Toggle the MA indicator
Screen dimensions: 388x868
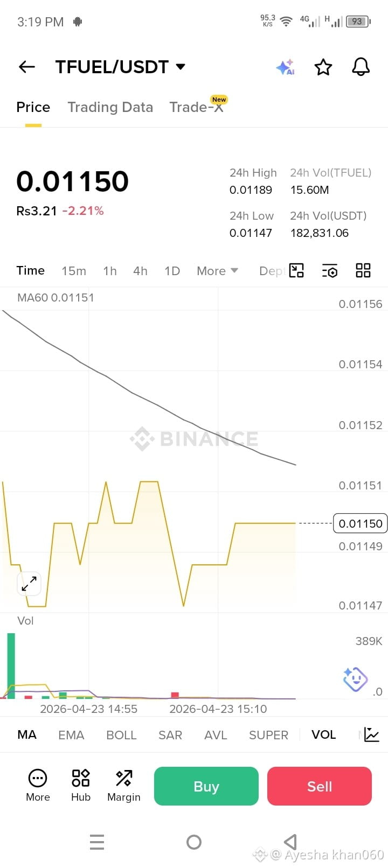[27, 735]
